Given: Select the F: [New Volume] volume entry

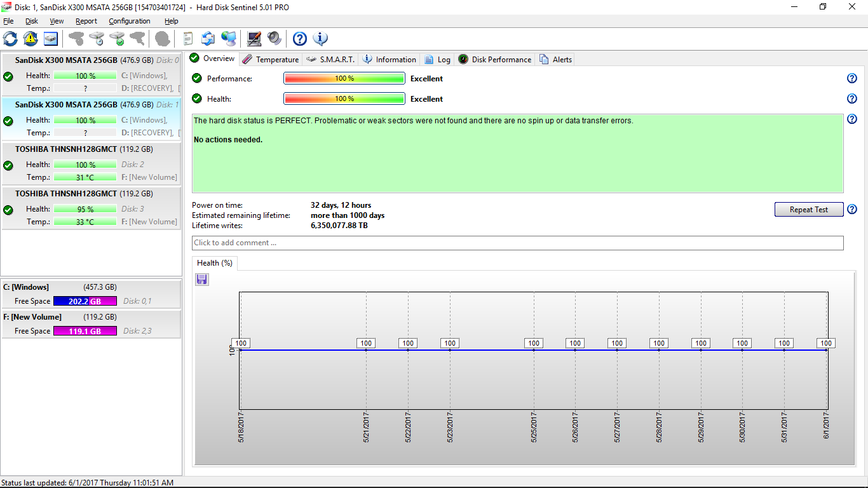Looking at the screenshot, I should pos(92,324).
